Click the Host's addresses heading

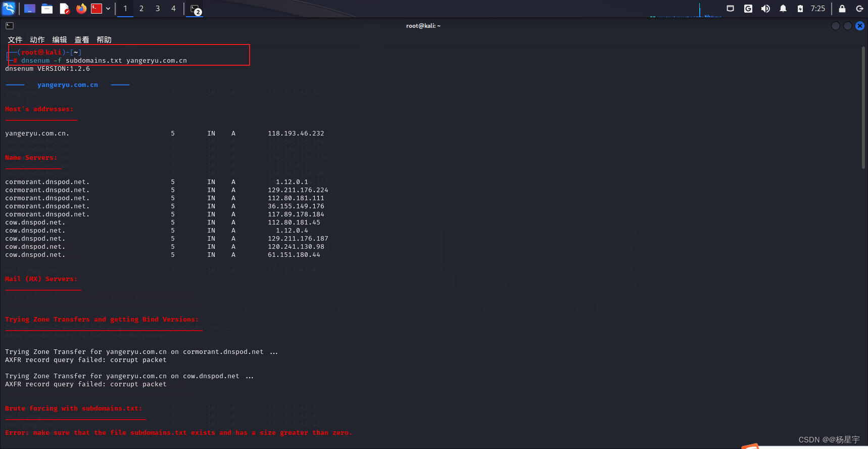[x=39, y=109]
